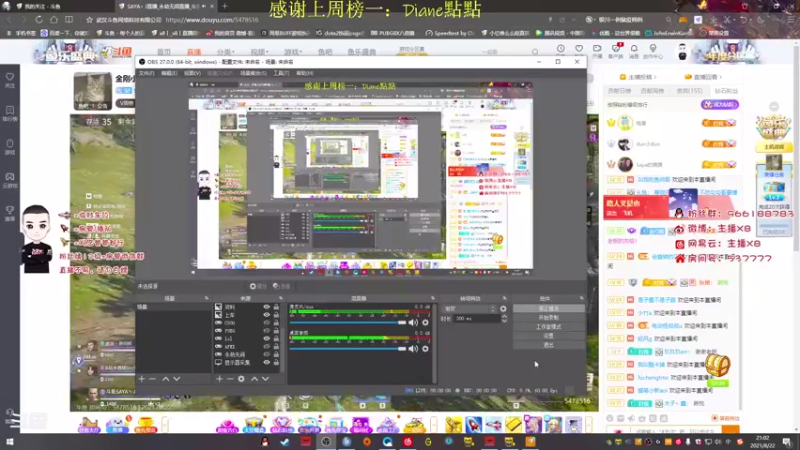
Task: Add a new source with the plus icon in OBS Sources
Action: tap(219, 379)
